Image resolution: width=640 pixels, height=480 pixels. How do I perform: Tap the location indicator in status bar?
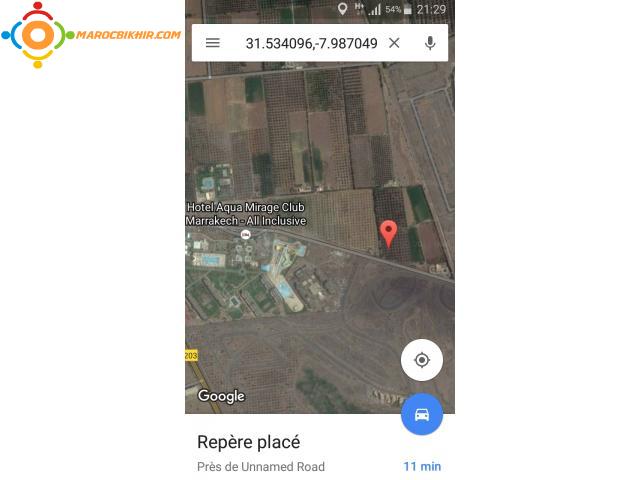pyautogui.click(x=342, y=9)
